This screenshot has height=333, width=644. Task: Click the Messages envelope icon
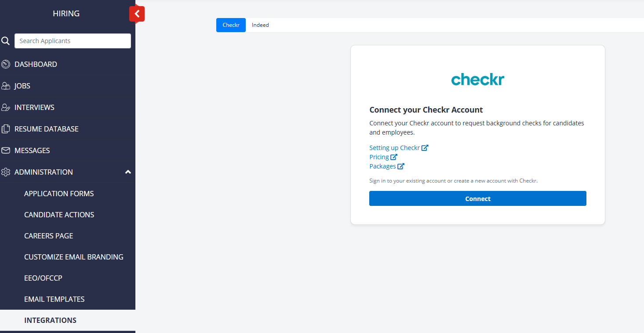[6, 150]
